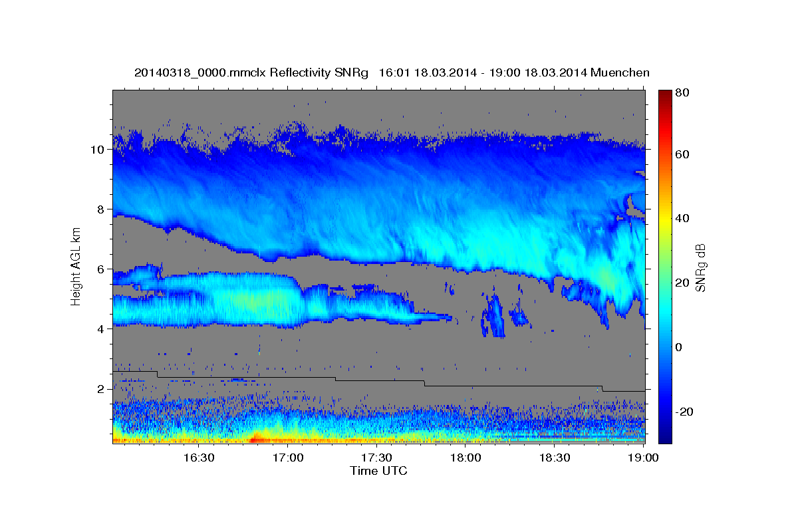Click the 17:30 time tick label
This screenshot has height=532, width=798.
coord(377,458)
